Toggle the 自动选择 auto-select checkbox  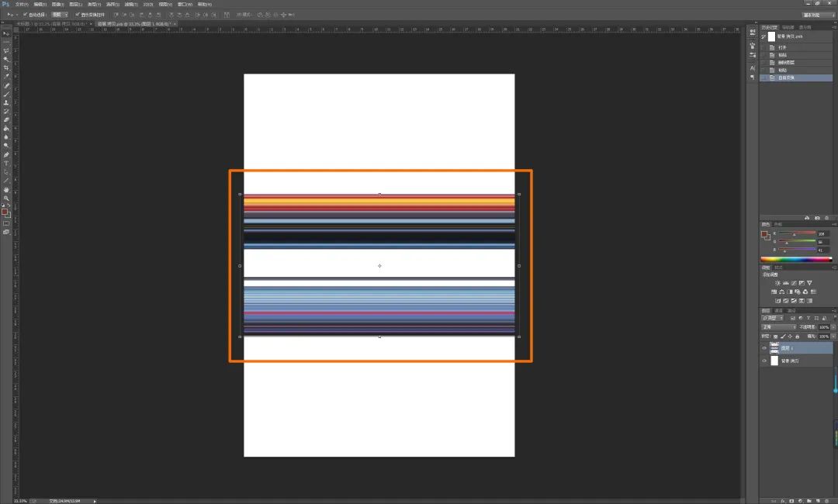25,15
